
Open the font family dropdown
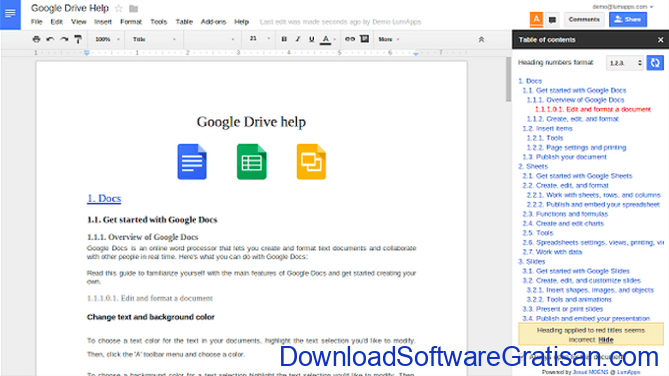coord(212,39)
